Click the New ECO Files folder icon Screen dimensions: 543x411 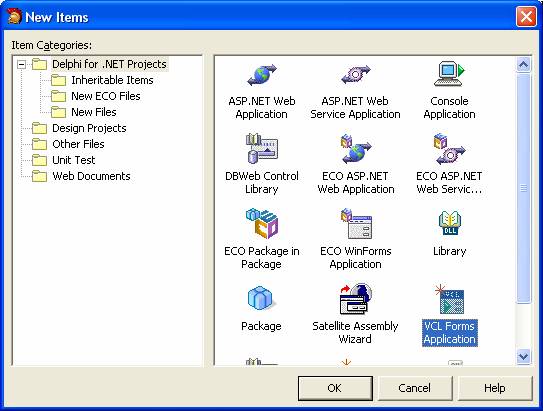pos(58,96)
